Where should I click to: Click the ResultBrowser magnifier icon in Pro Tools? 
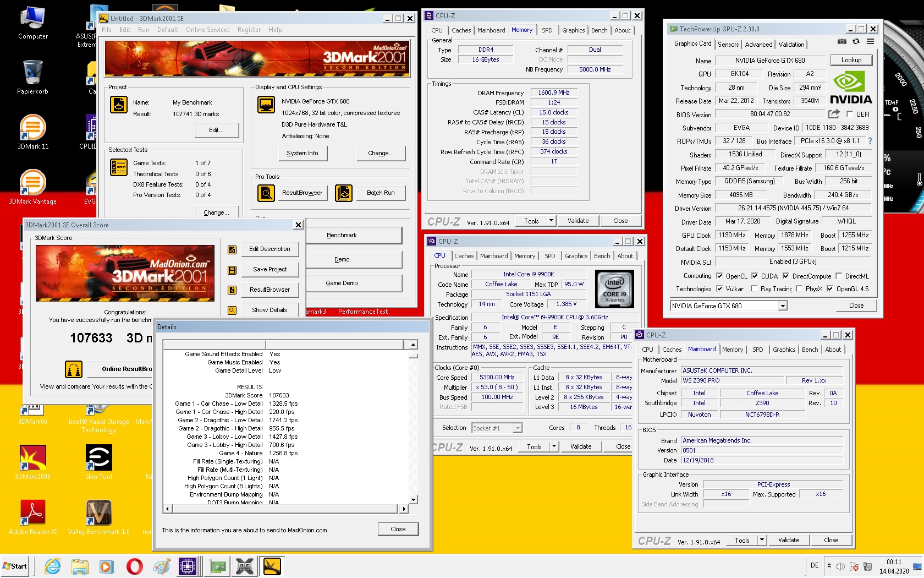coord(266,193)
